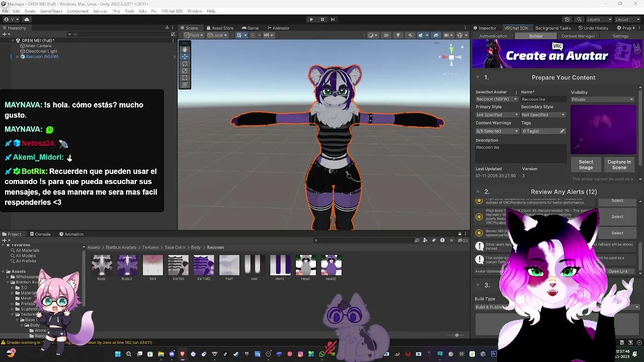Open the Windows Start menu
Screen dimensions: 644x362
pos(118,354)
